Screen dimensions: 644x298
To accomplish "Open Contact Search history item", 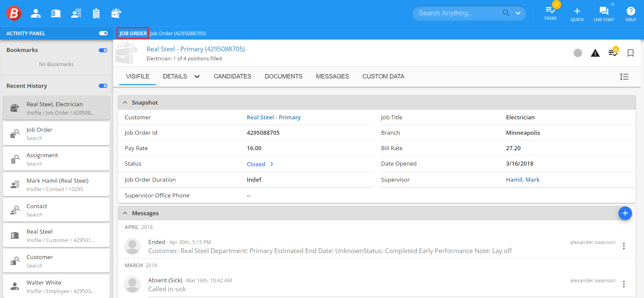I will tap(56, 210).
